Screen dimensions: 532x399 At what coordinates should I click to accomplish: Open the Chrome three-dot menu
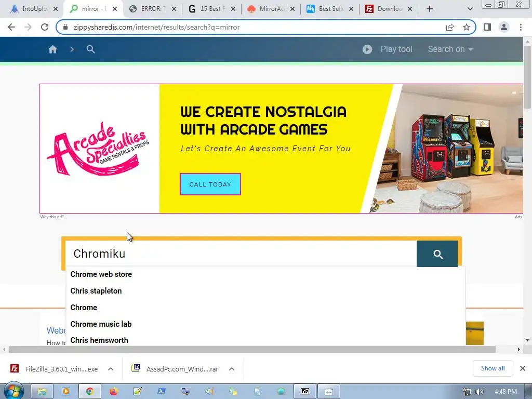[521, 27]
